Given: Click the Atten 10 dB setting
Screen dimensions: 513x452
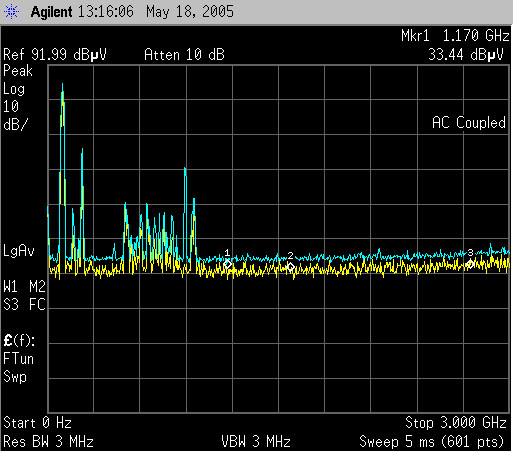Looking at the screenshot, I should (x=184, y=55).
